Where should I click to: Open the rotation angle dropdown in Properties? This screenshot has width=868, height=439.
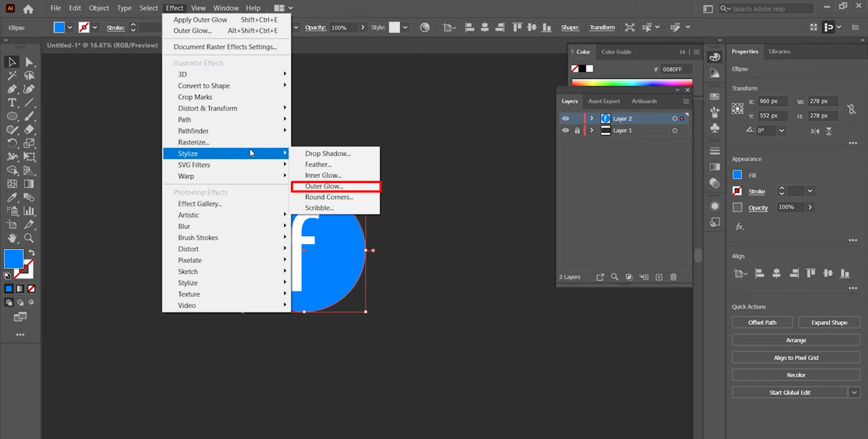782,130
